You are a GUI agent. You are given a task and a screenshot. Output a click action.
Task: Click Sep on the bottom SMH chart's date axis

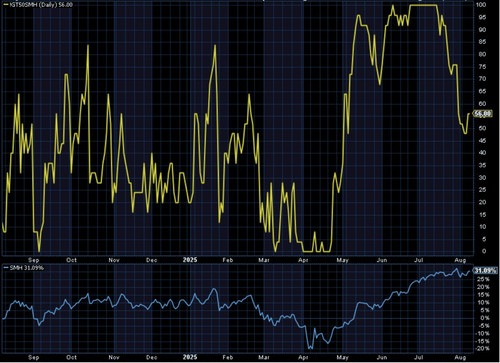click(x=34, y=357)
